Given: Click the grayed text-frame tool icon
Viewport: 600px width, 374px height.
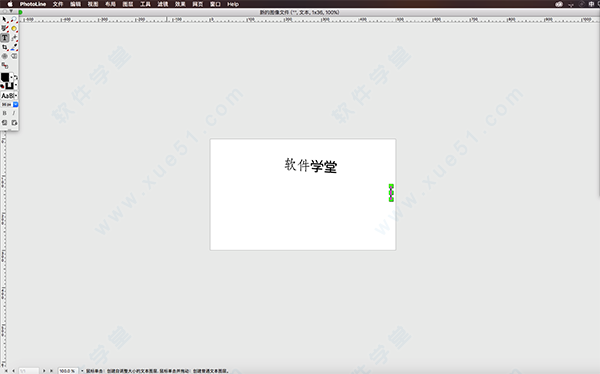Looking at the screenshot, I should (x=14, y=56).
